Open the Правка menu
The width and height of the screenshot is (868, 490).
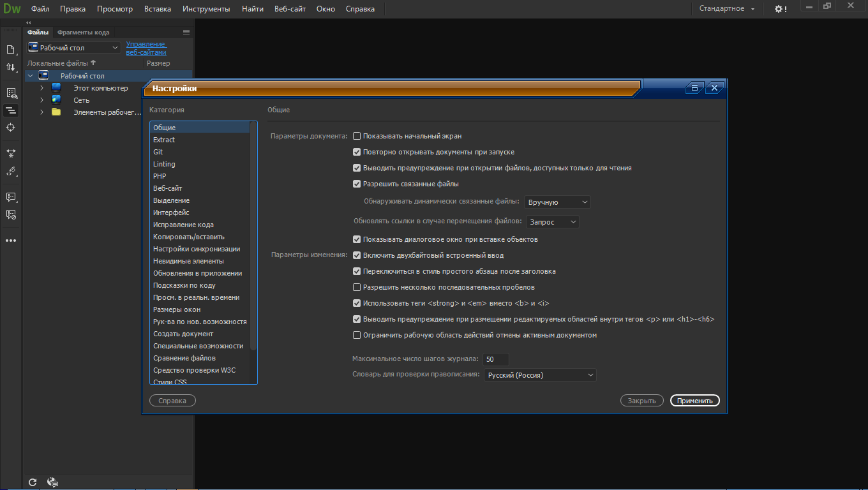pos(73,9)
